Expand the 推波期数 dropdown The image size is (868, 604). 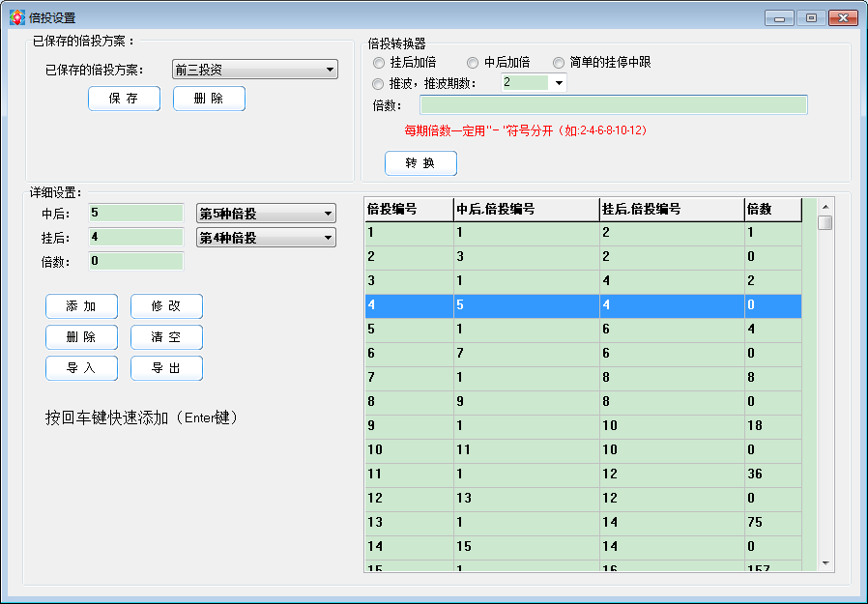(558, 83)
